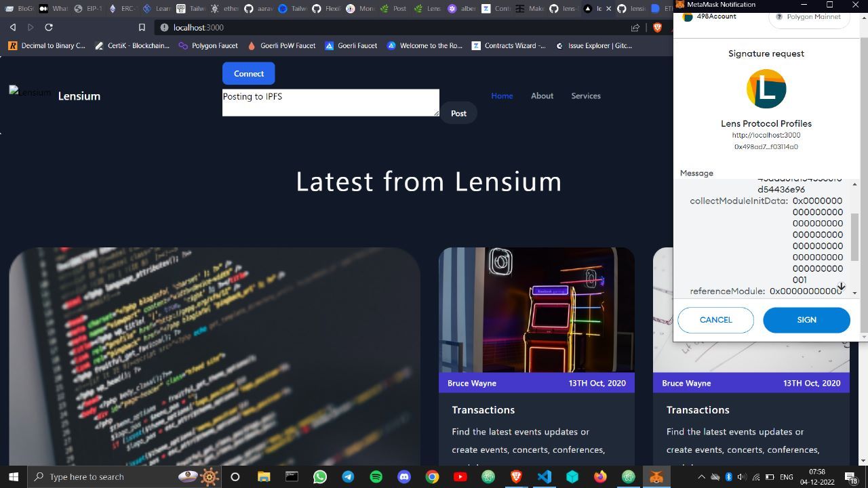Open Contracts Wizard bookmark

[509, 45]
